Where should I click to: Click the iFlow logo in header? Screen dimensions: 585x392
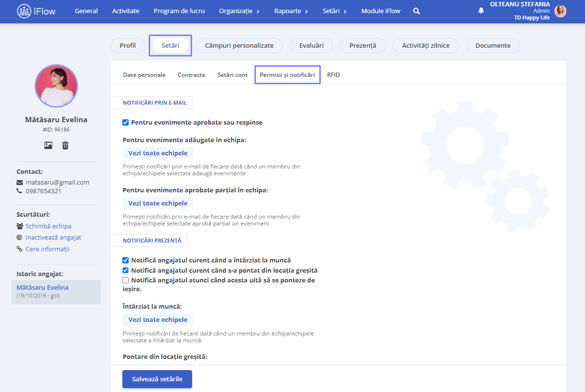point(36,11)
